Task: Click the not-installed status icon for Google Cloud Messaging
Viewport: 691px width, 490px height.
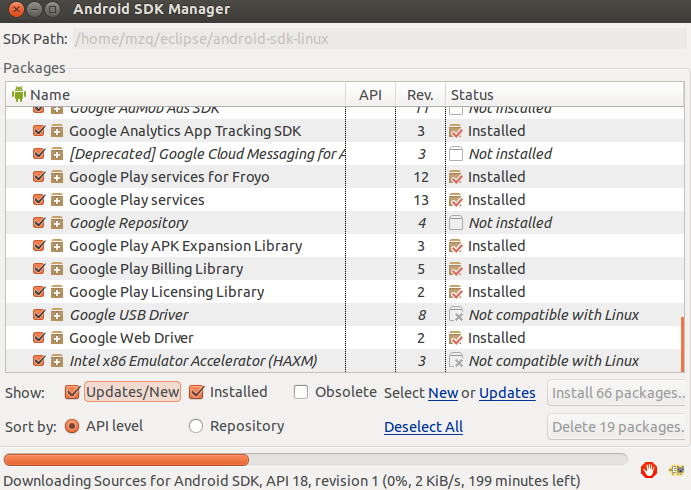Action: click(x=456, y=154)
